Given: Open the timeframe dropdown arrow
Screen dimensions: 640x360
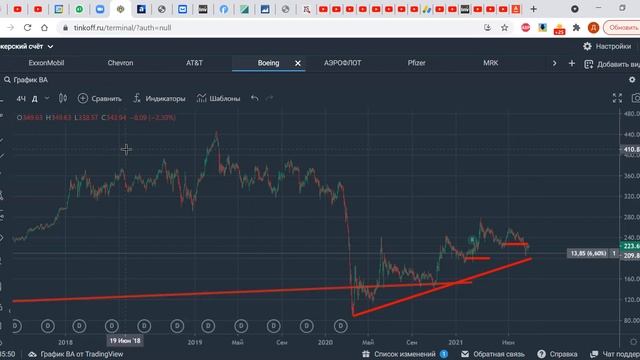Looking at the screenshot, I should (47, 98).
